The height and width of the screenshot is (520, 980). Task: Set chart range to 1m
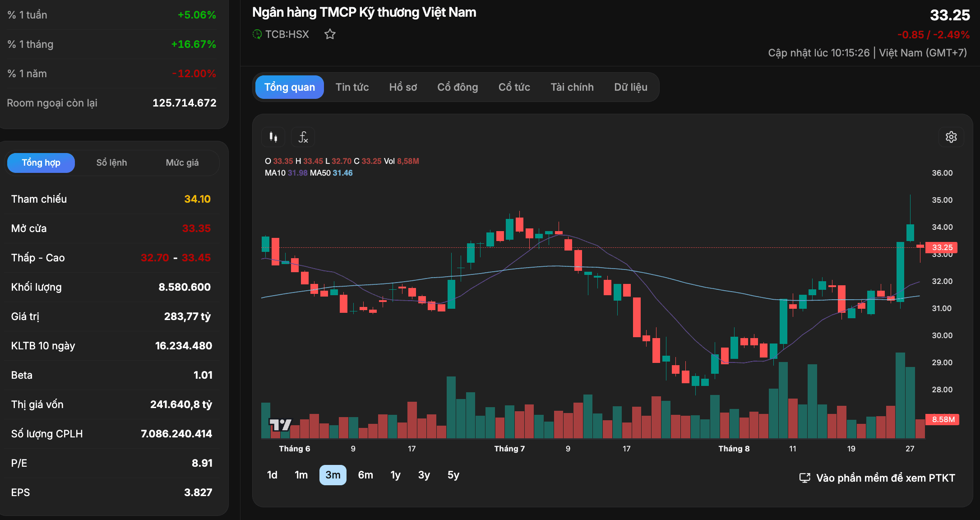coord(301,475)
